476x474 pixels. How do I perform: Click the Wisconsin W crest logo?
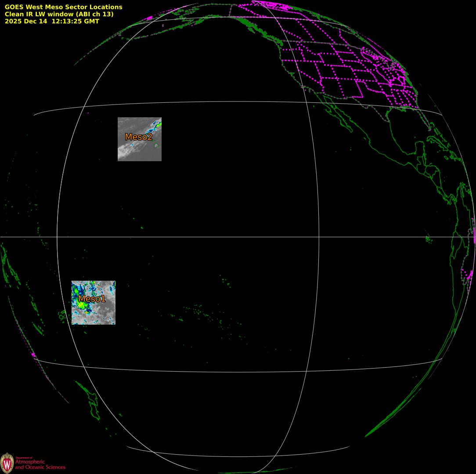tap(7, 463)
